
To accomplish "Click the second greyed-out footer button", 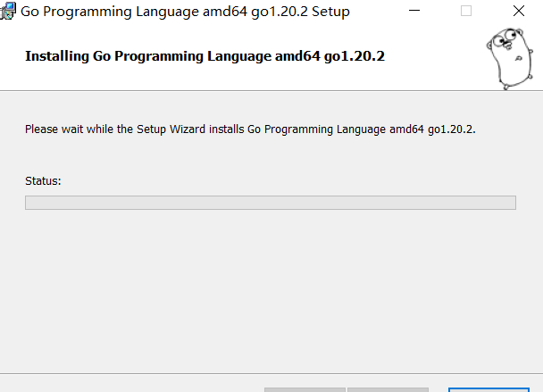I will [x=387, y=388].
